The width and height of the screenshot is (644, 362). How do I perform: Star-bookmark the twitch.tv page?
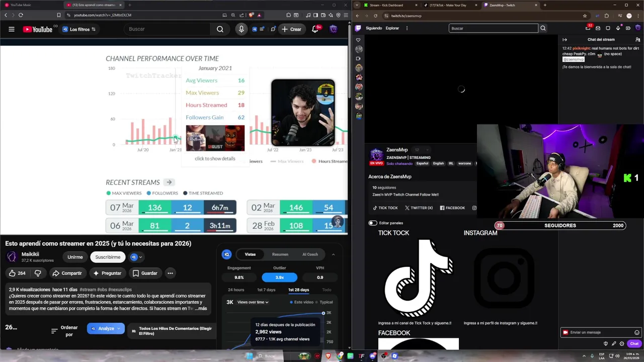[x=585, y=16]
